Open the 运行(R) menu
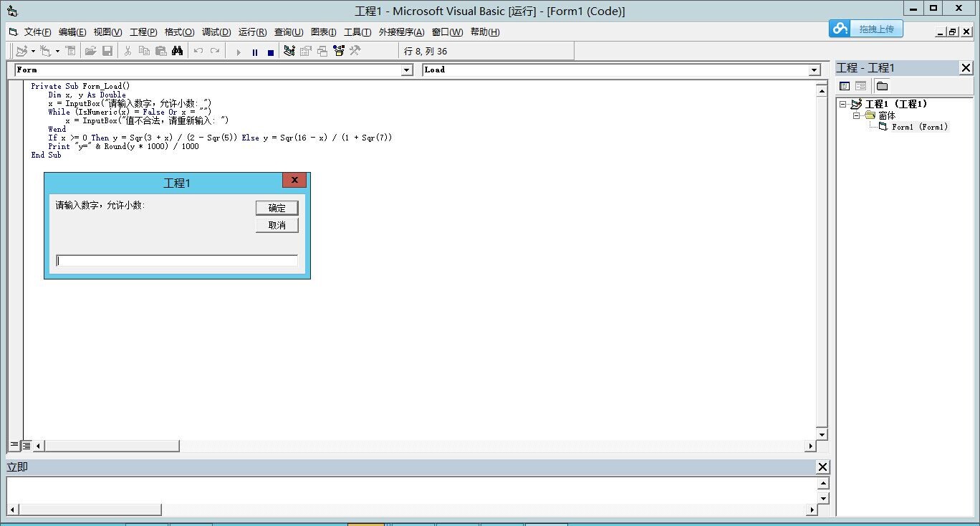The width and height of the screenshot is (980, 526). coord(252,32)
